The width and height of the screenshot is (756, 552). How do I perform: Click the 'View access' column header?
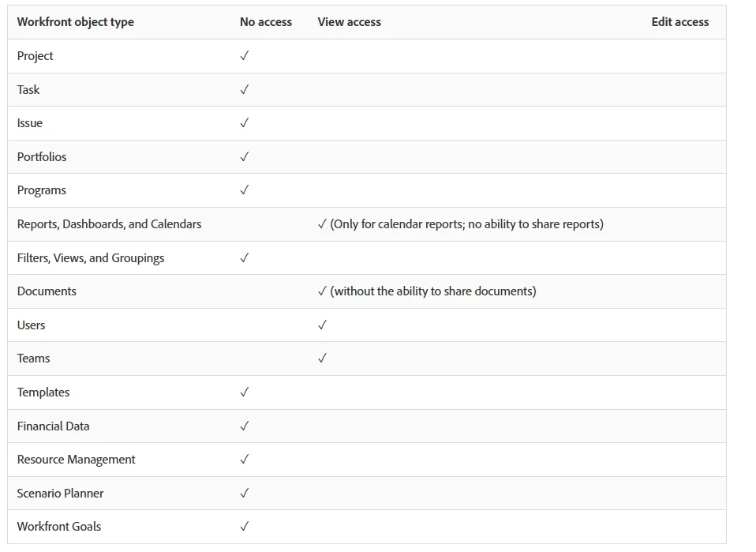pos(350,22)
